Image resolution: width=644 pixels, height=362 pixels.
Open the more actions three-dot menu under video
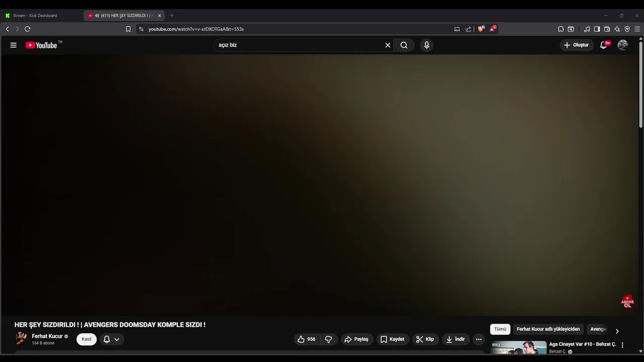click(x=478, y=339)
